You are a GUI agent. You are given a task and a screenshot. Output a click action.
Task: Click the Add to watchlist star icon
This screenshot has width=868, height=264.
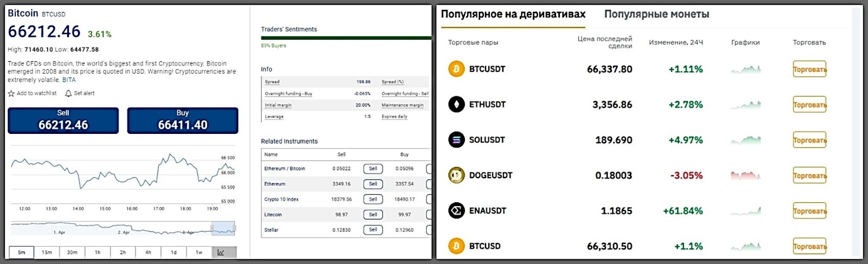(11, 94)
